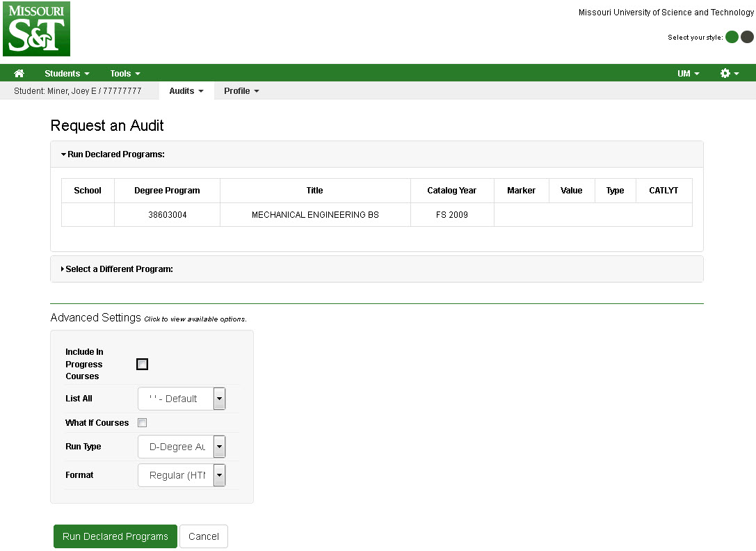Click the Catalog Year column header

[452, 191]
